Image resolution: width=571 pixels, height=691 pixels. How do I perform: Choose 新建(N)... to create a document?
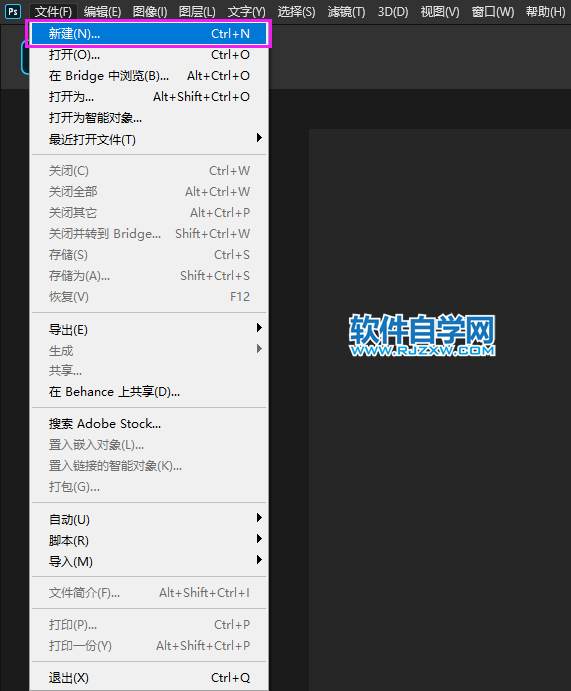click(149, 33)
